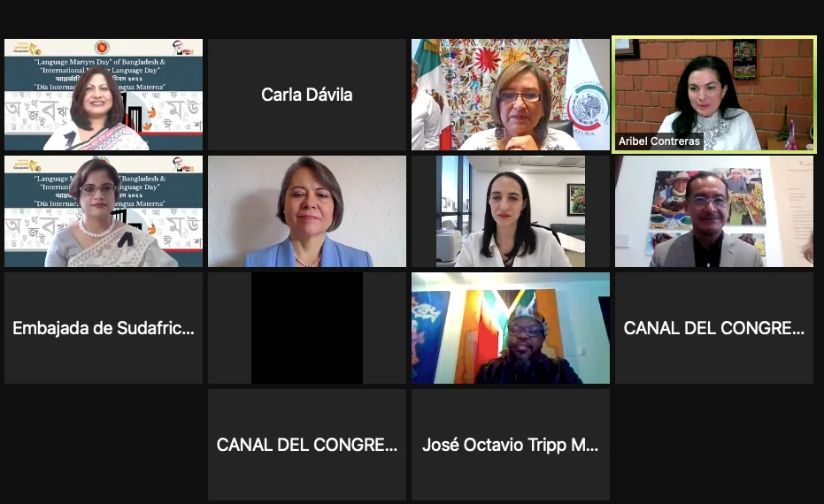Click the Aribel Contreras name label
The width and height of the screenshot is (824, 504).
pos(659,141)
